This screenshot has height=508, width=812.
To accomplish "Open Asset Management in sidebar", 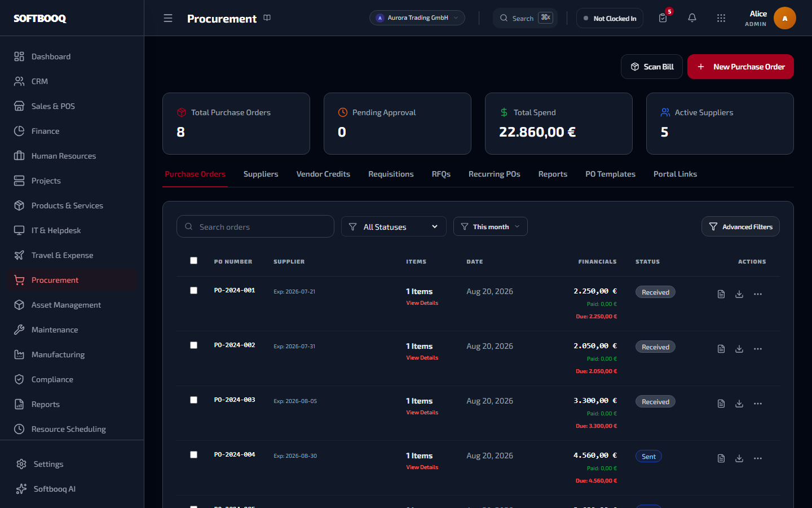I will (x=72, y=305).
